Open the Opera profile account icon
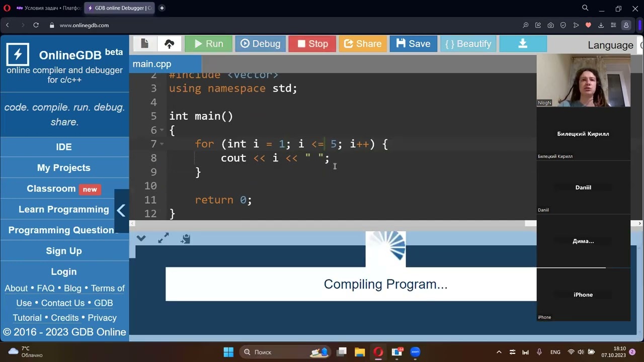 626,25
